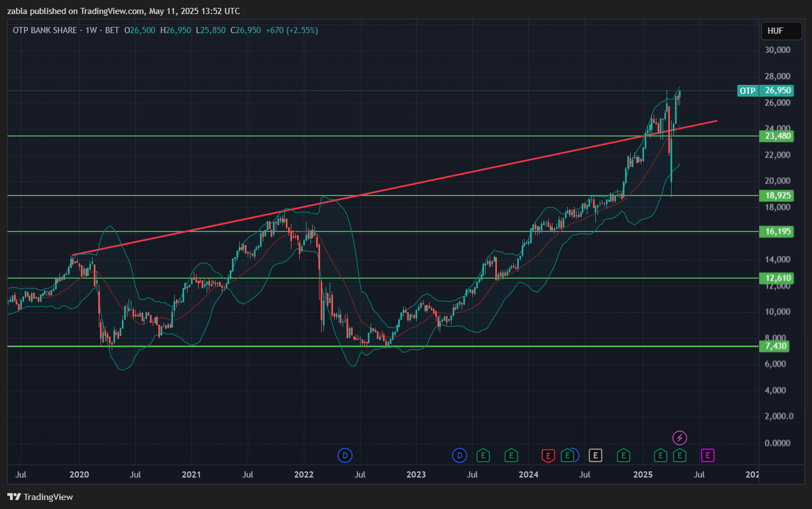Click the TradingView logo at the bottom

(x=40, y=497)
